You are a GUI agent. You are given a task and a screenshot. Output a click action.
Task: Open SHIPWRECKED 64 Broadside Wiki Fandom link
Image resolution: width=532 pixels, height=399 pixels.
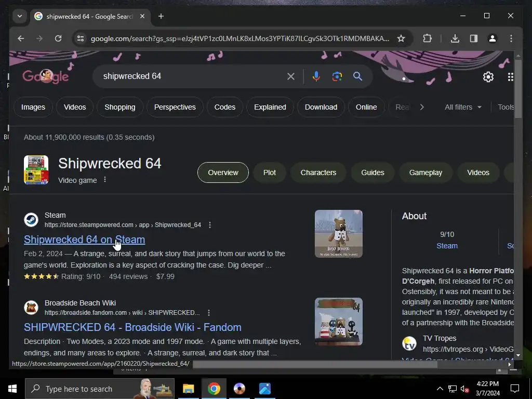coord(132,327)
